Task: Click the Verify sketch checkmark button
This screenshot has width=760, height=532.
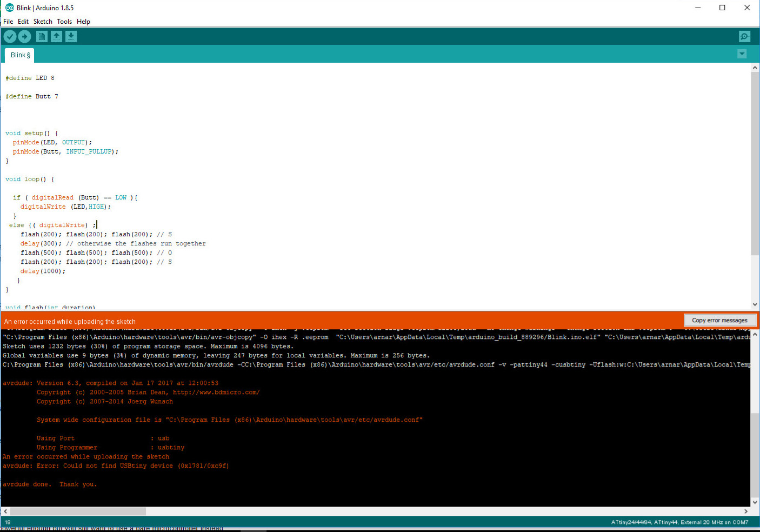Action: click(x=10, y=36)
